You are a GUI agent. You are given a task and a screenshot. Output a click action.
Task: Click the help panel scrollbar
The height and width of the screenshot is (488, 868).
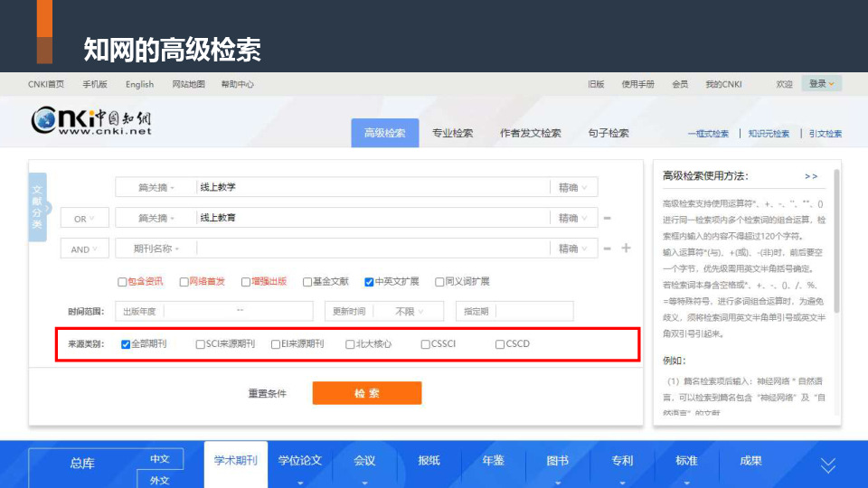836,241
